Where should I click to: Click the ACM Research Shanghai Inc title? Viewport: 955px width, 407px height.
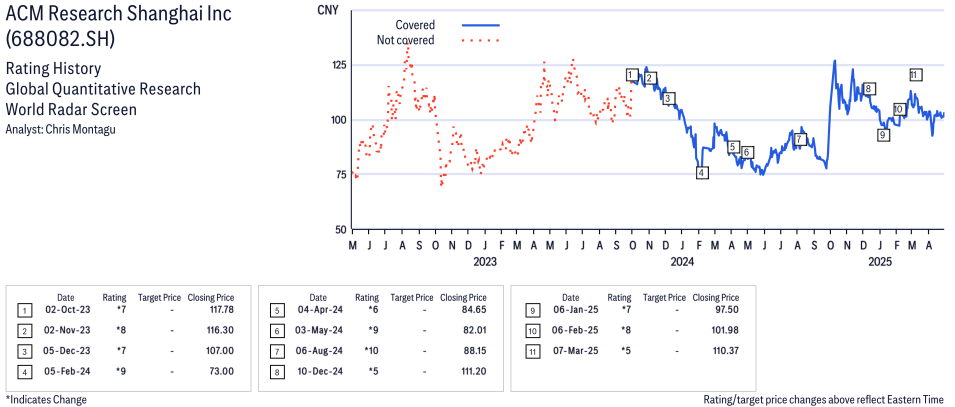pyautogui.click(x=119, y=13)
